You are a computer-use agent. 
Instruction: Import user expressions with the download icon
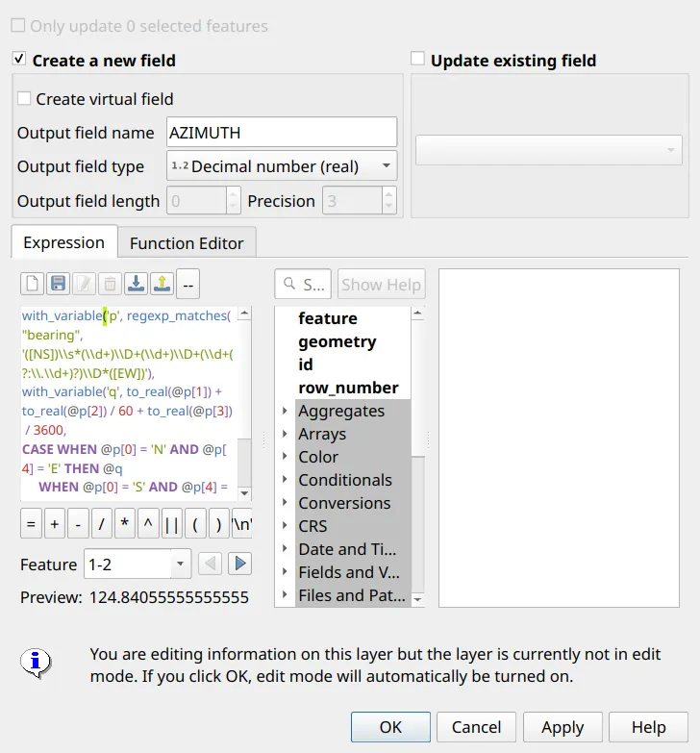coord(136,284)
